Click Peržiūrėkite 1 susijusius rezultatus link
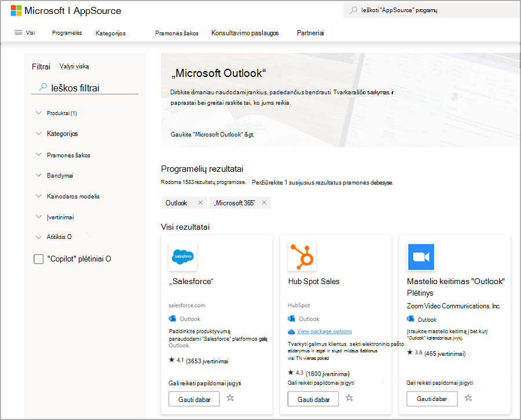521x420 pixels. 322,183
